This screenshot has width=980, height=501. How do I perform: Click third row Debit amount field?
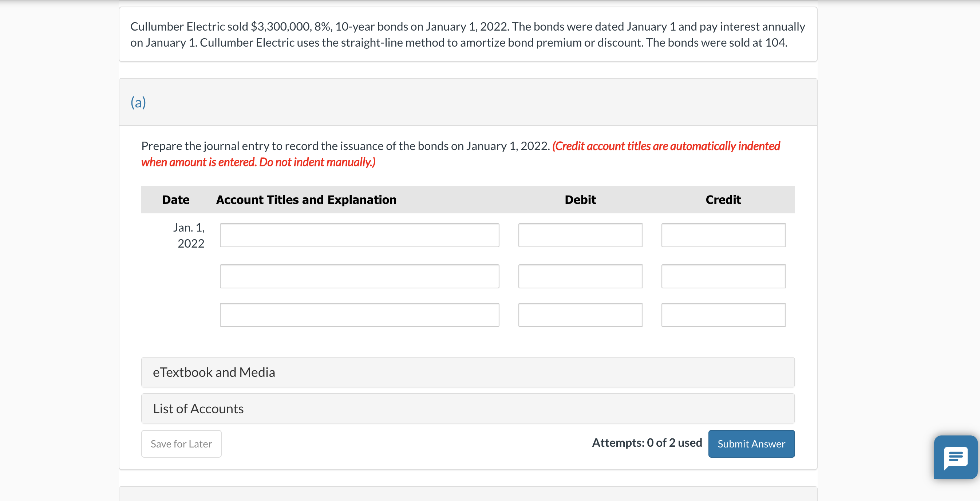pyautogui.click(x=580, y=315)
